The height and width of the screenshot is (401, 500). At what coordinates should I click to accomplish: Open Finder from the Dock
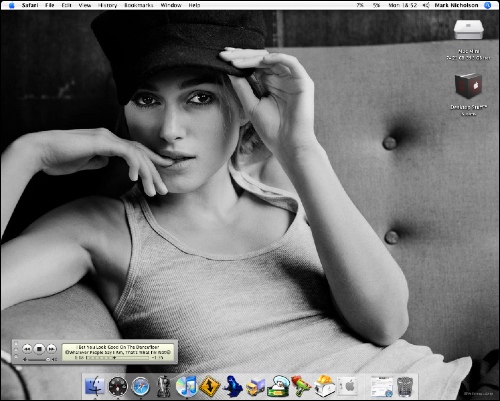(x=95, y=387)
